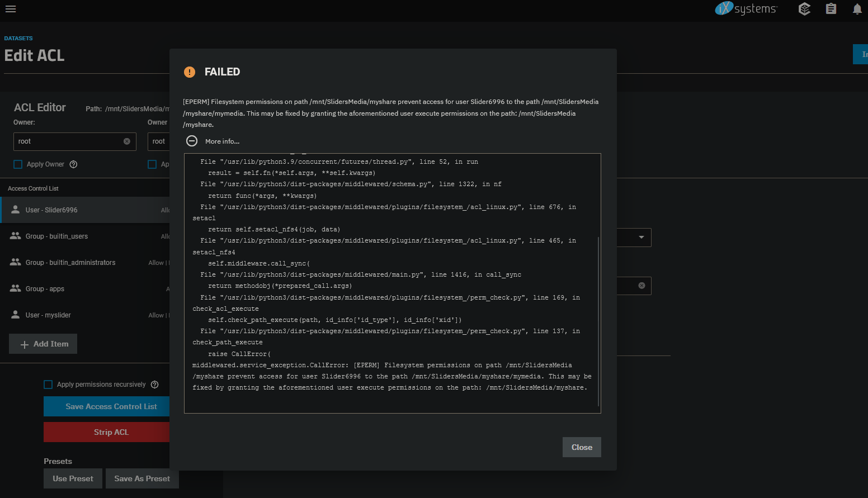Clear the root owner field

coord(127,141)
